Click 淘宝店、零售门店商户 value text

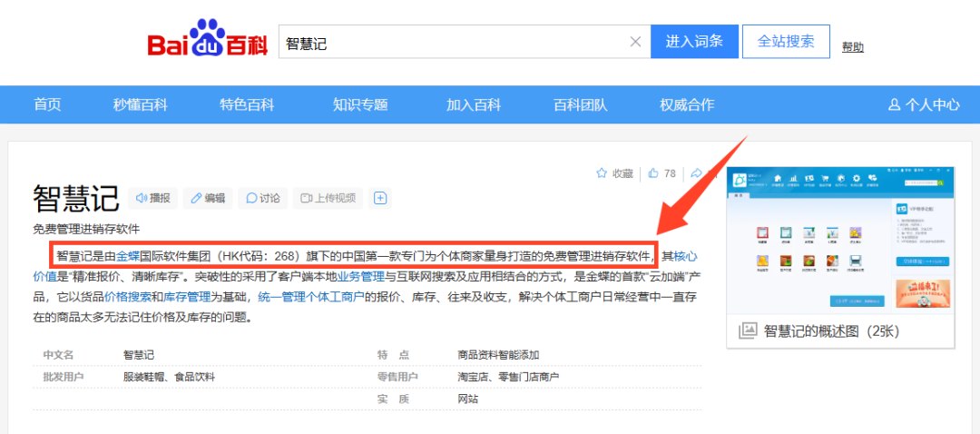pyautogui.click(x=508, y=377)
